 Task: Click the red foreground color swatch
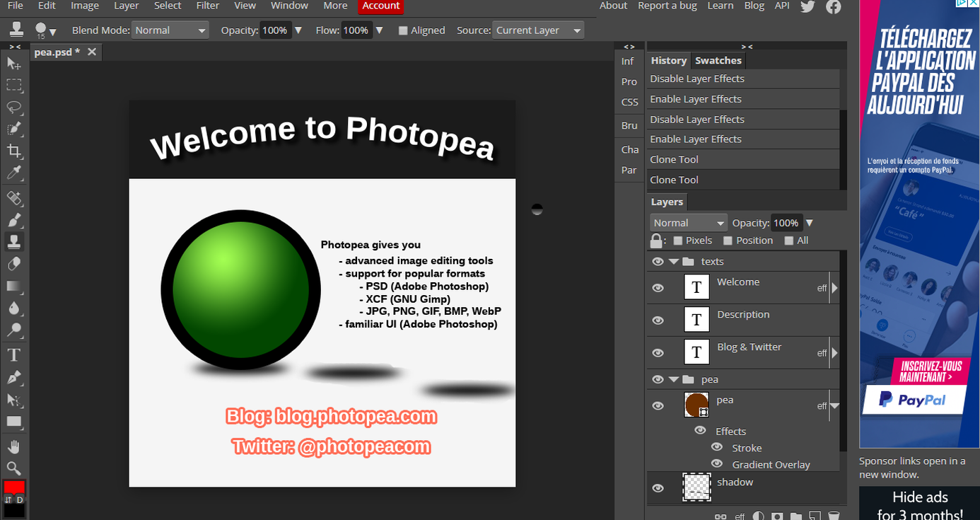[14, 487]
